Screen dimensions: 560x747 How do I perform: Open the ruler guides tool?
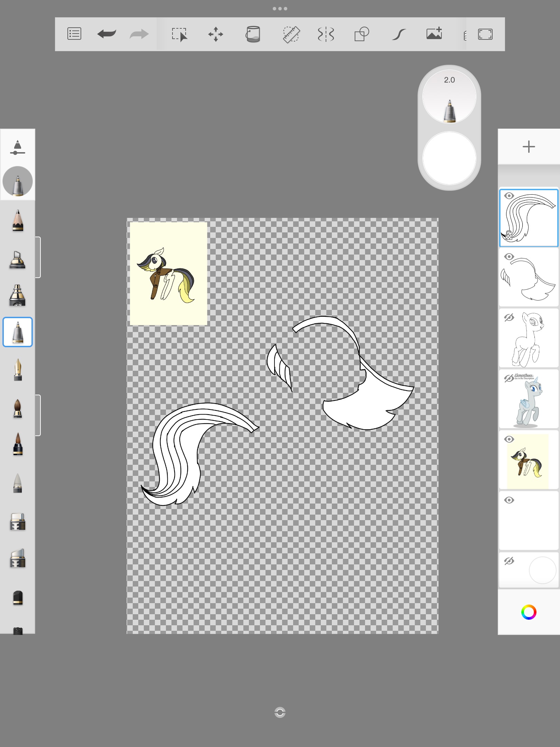click(x=291, y=34)
